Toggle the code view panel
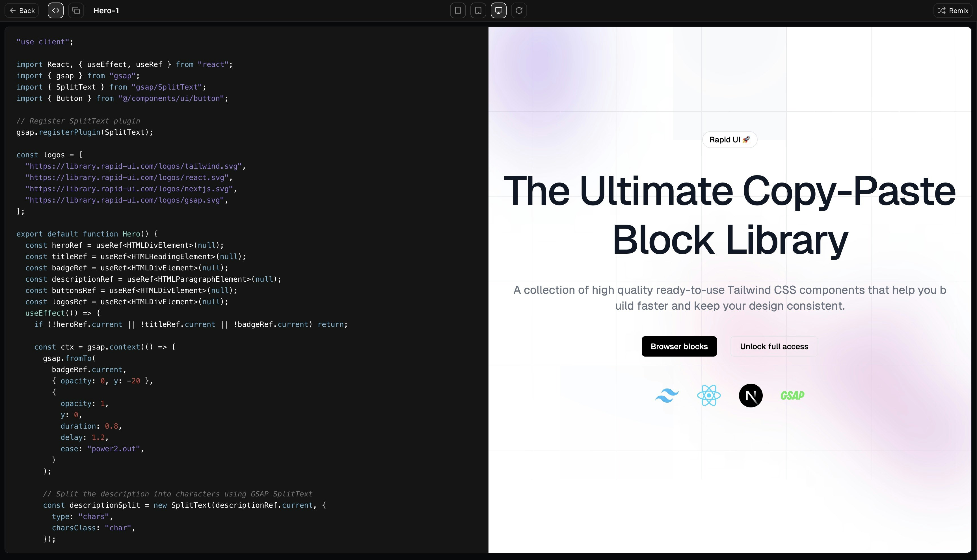This screenshot has width=977, height=560. tap(55, 10)
